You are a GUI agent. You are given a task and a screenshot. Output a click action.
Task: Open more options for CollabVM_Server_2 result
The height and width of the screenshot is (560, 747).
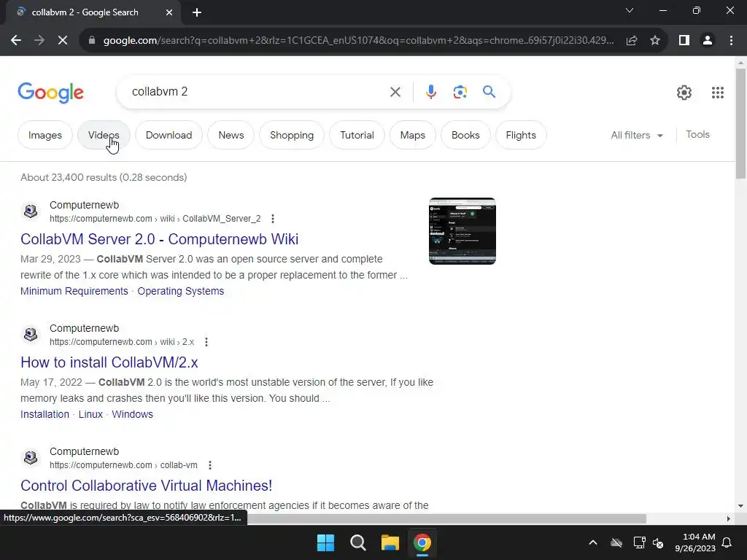[273, 219]
